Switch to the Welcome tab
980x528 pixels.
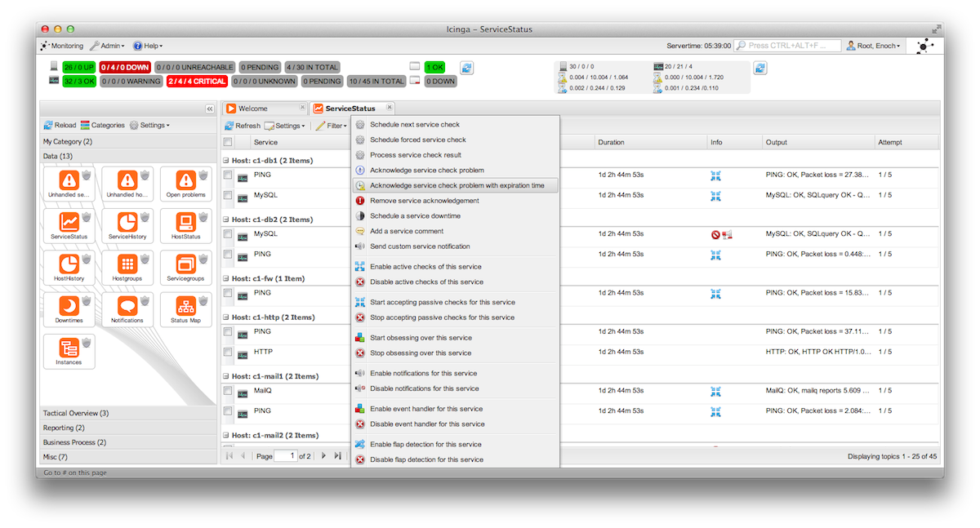[x=252, y=109]
